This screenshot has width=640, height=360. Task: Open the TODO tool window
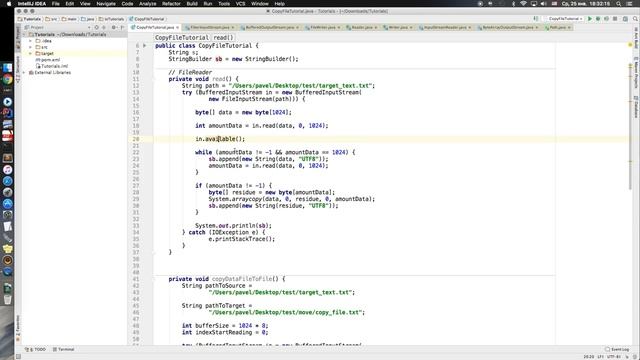[x=36, y=349]
